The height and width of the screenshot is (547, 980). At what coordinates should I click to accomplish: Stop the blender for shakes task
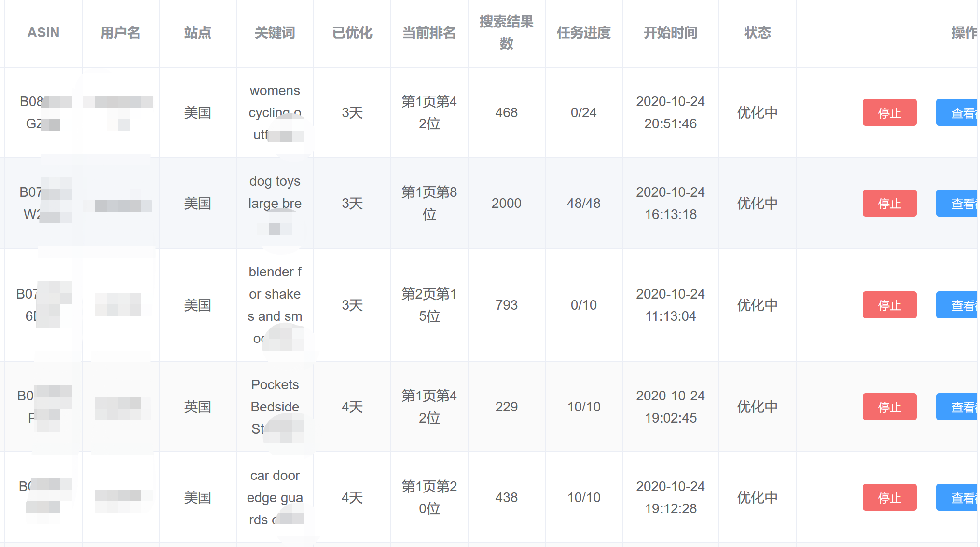(889, 305)
